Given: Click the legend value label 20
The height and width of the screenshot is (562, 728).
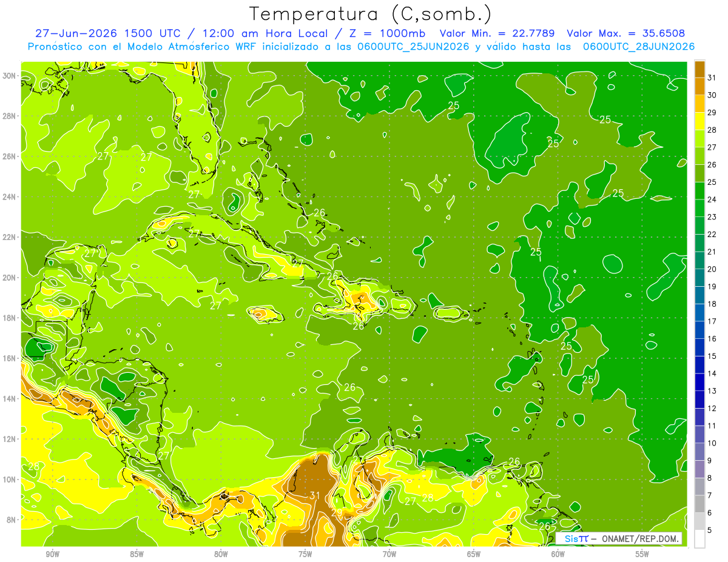Looking at the screenshot, I should (712, 269).
